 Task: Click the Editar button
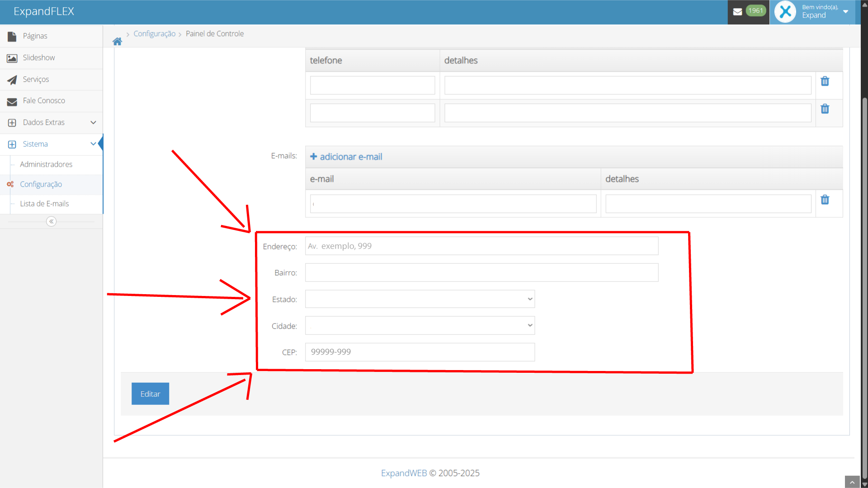[x=150, y=394]
